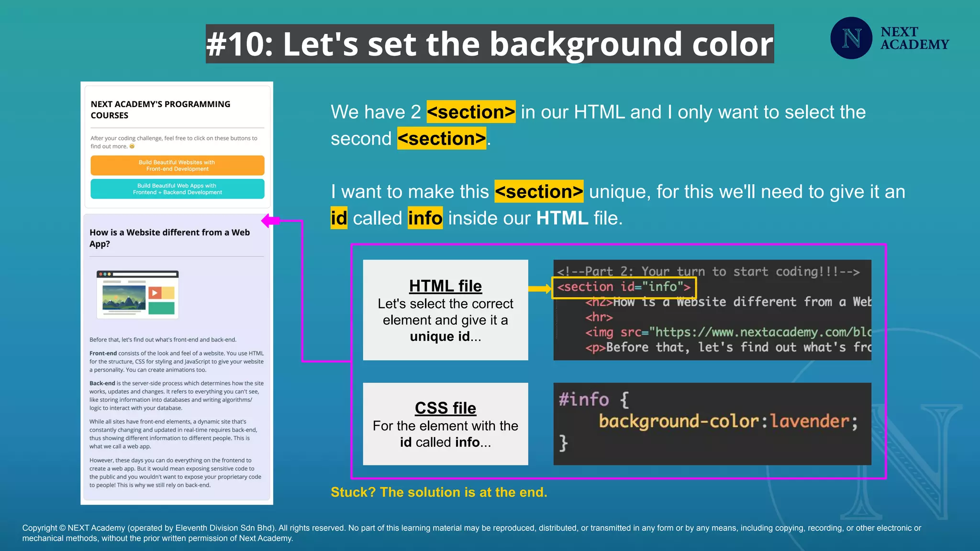Click the Next Academy circular N logo
Image resolution: width=980 pixels, height=551 pixels.
coord(851,38)
